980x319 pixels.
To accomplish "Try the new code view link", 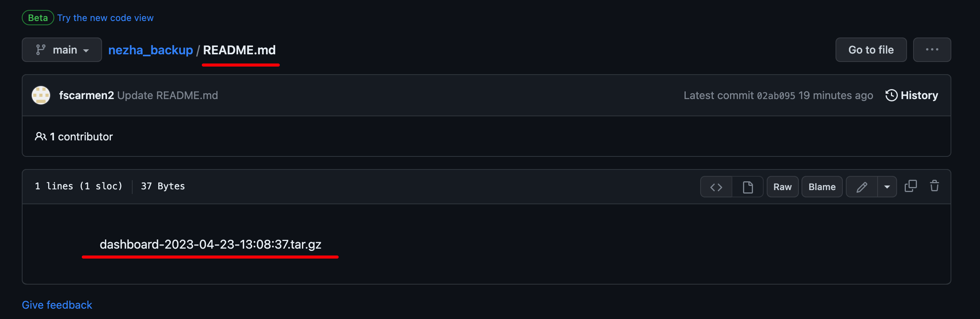I will [105, 18].
